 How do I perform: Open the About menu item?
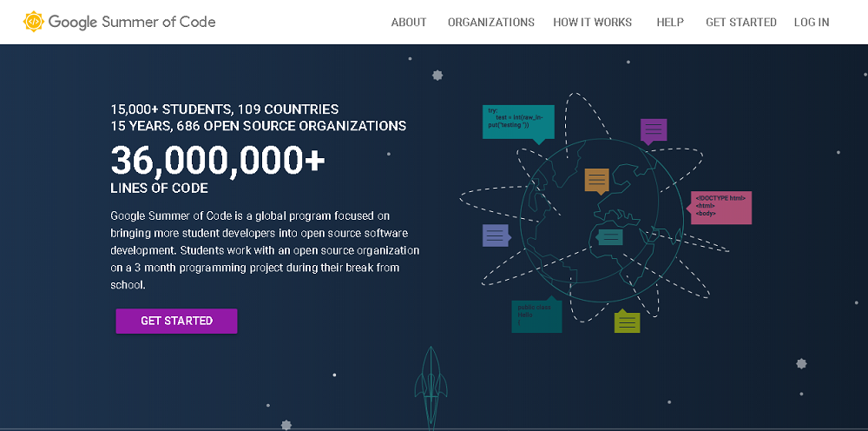[x=409, y=23]
